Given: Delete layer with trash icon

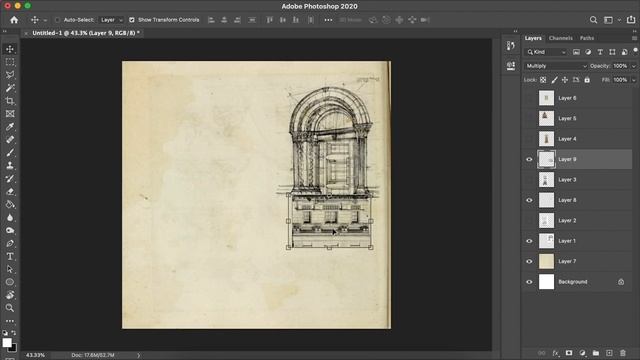Looking at the screenshot, I should 623,353.
